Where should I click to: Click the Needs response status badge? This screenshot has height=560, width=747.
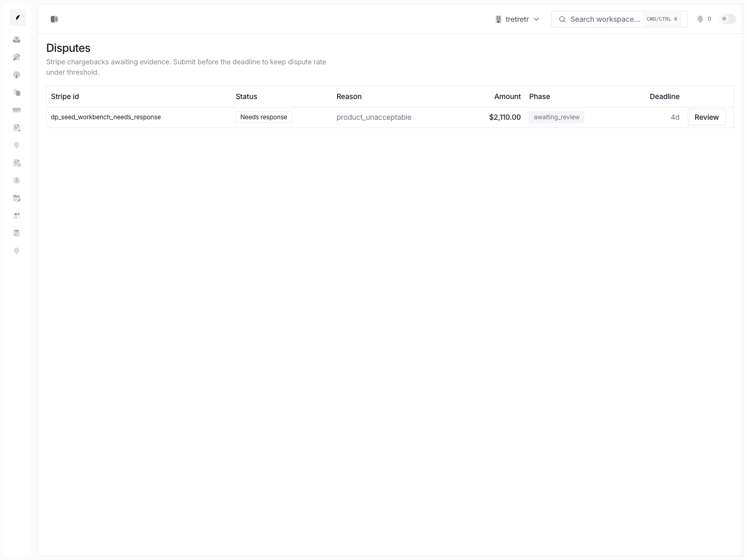point(264,117)
